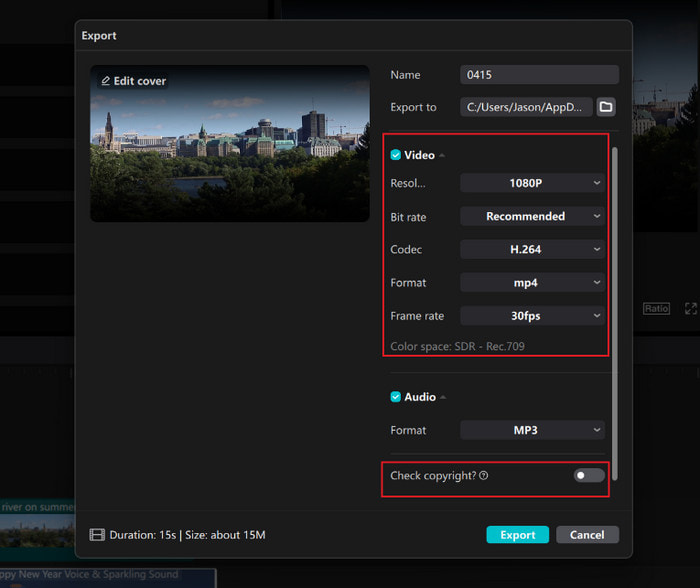Open the export folder browser icon
The image size is (700, 588).
pyautogui.click(x=606, y=107)
